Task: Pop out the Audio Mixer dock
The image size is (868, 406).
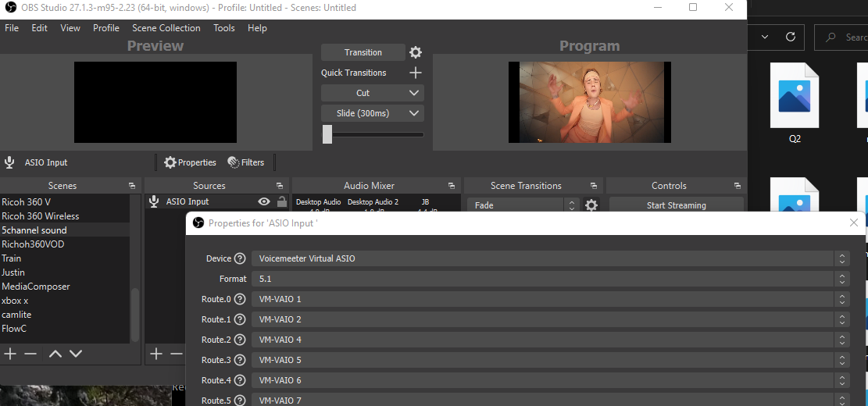Action: click(x=452, y=186)
